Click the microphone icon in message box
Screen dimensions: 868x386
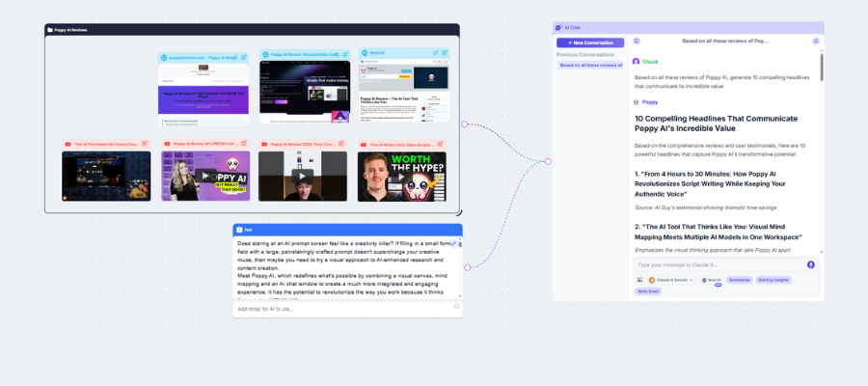(810, 264)
